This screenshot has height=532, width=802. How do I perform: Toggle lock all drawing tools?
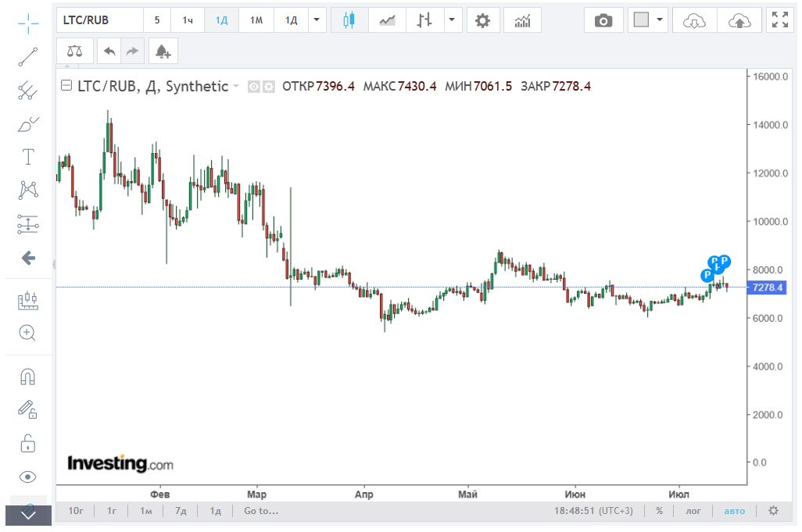pos(28,444)
